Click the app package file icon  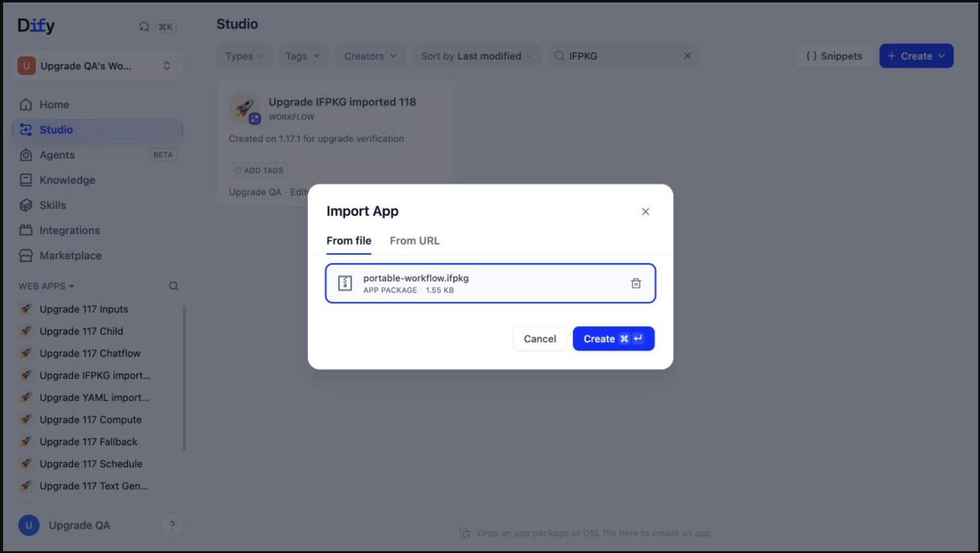(x=345, y=284)
